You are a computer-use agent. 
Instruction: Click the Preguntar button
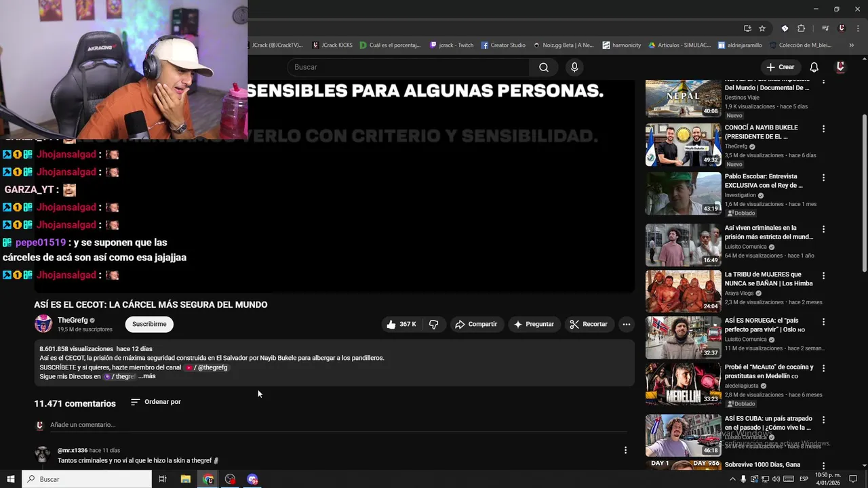pos(534,324)
